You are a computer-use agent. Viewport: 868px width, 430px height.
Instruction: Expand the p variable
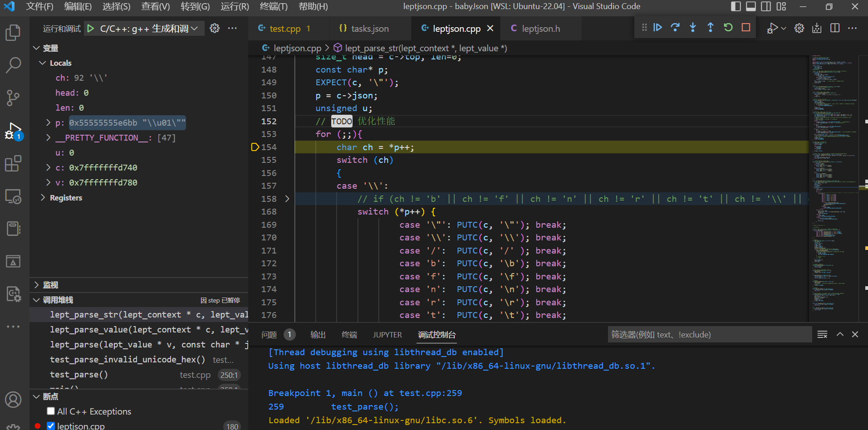(49, 122)
